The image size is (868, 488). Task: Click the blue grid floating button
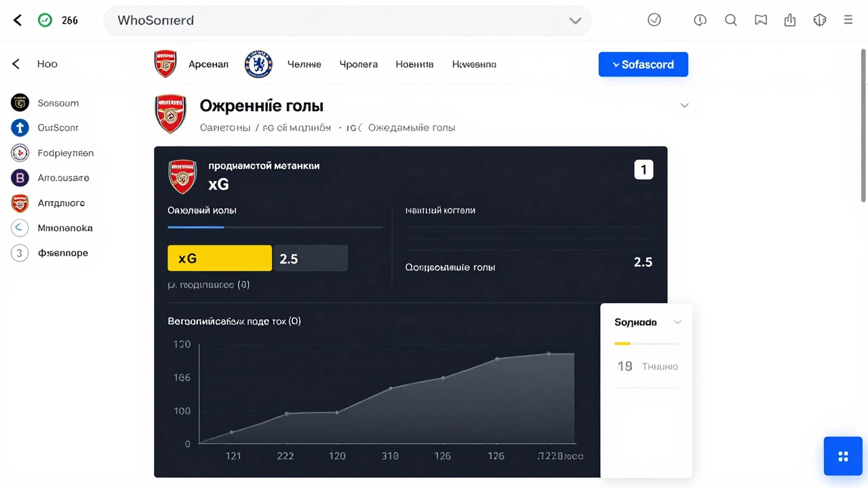coord(843,456)
